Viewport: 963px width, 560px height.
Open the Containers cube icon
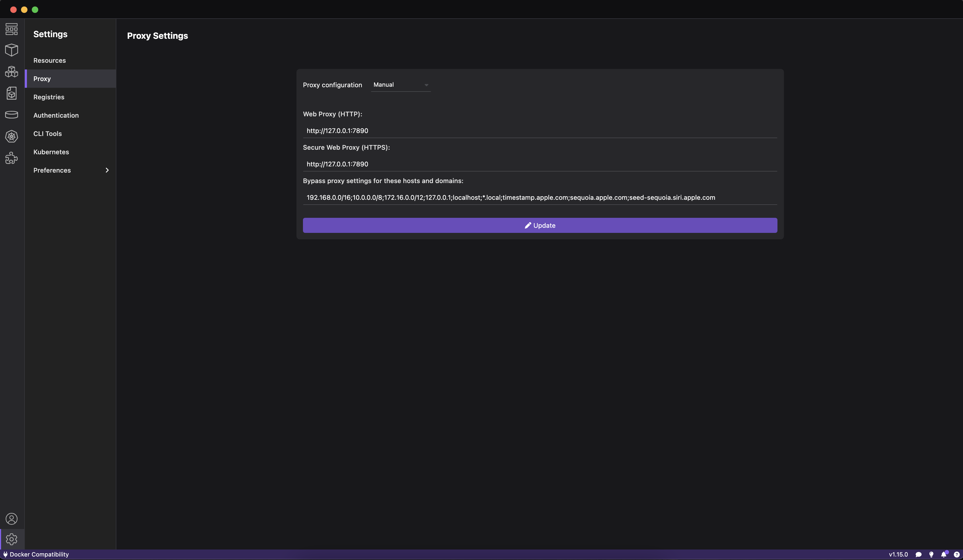pyautogui.click(x=12, y=50)
